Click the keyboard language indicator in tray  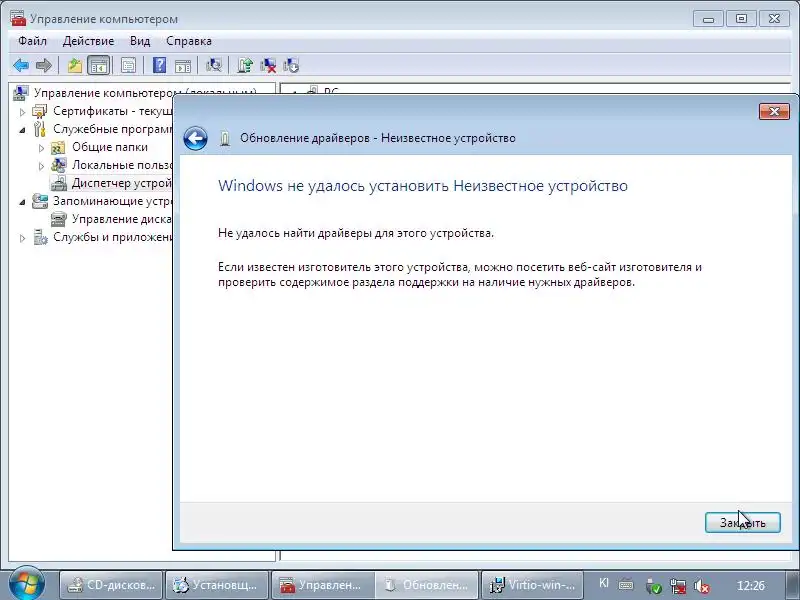tap(604, 583)
